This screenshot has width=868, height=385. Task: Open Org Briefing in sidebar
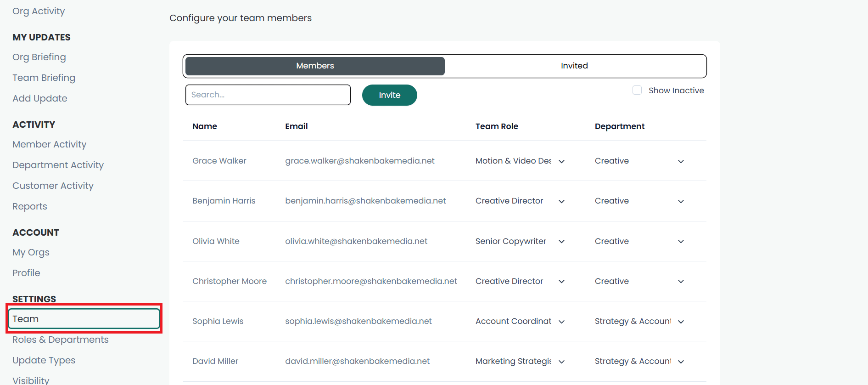click(39, 57)
